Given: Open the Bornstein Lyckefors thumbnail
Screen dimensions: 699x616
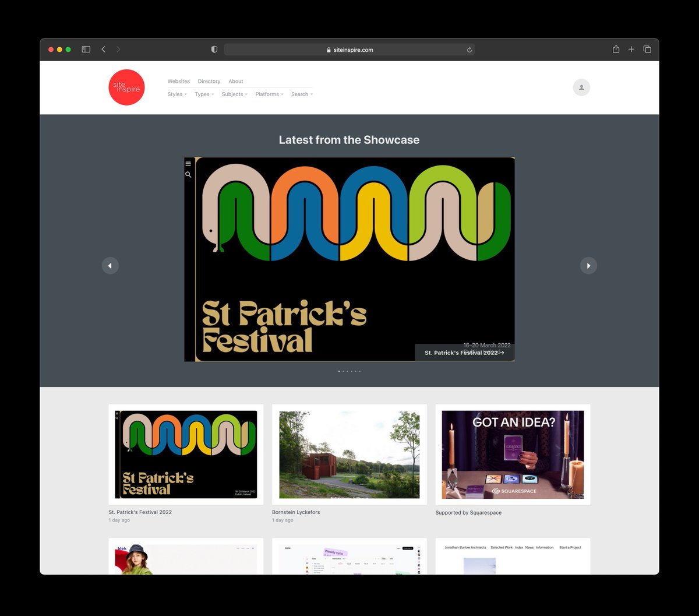Looking at the screenshot, I should click(x=349, y=455).
